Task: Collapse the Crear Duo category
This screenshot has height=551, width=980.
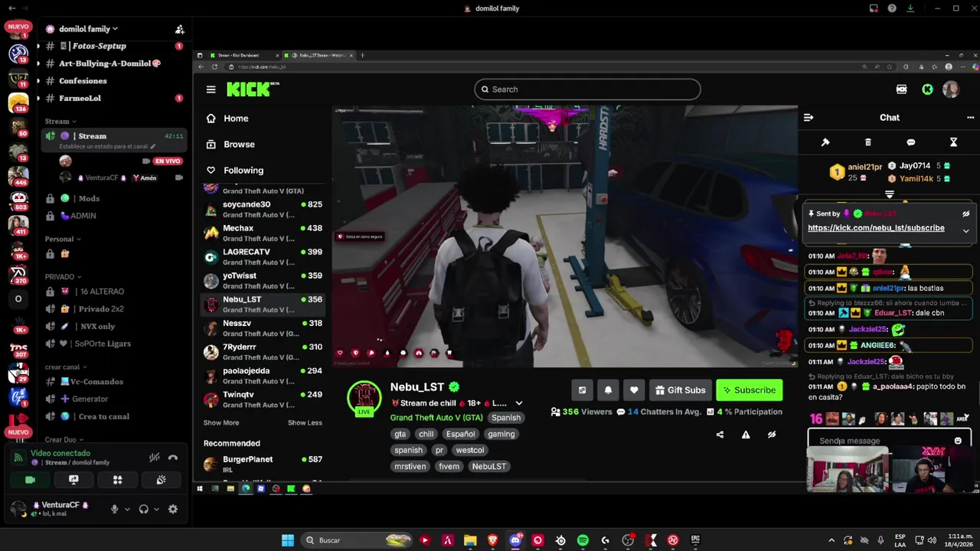Action: (x=64, y=439)
